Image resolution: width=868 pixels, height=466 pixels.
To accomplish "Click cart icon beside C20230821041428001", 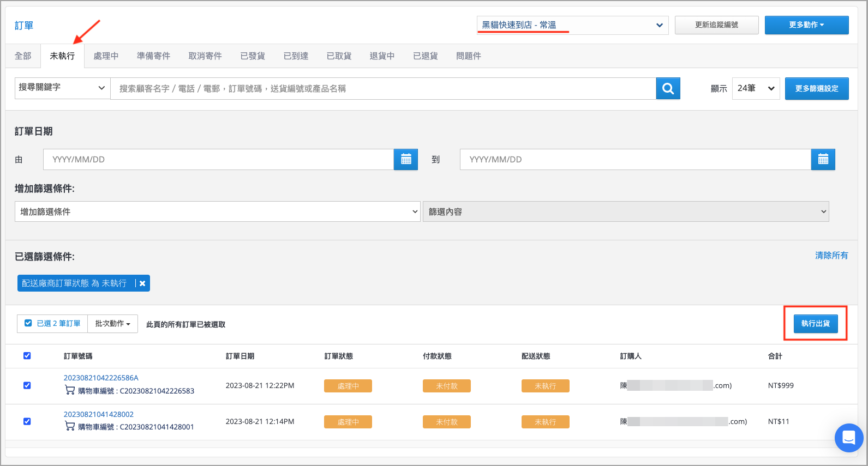I will coord(70,426).
